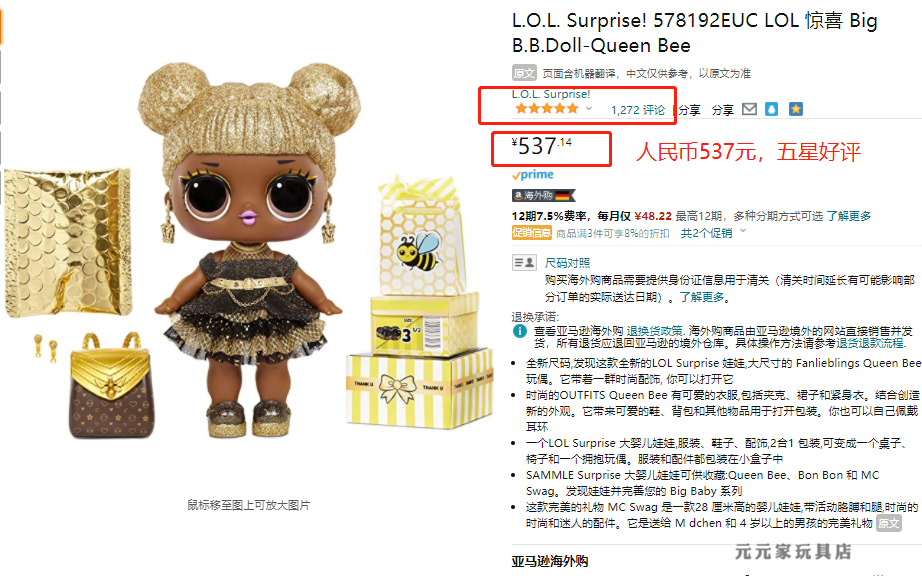Toggle the top 原文 original text badge
The height and width of the screenshot is (576, 922).
[524, 73]
